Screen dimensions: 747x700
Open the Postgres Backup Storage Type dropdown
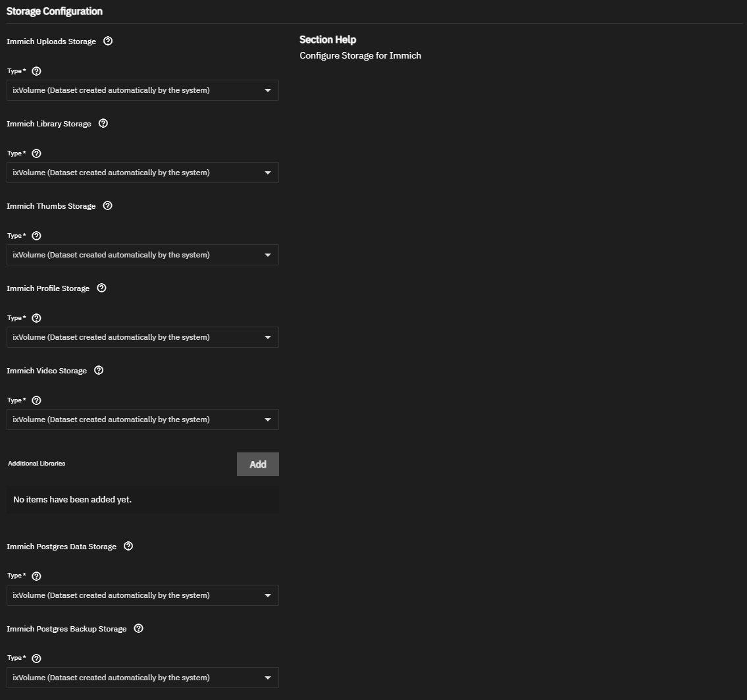[142, 678]
